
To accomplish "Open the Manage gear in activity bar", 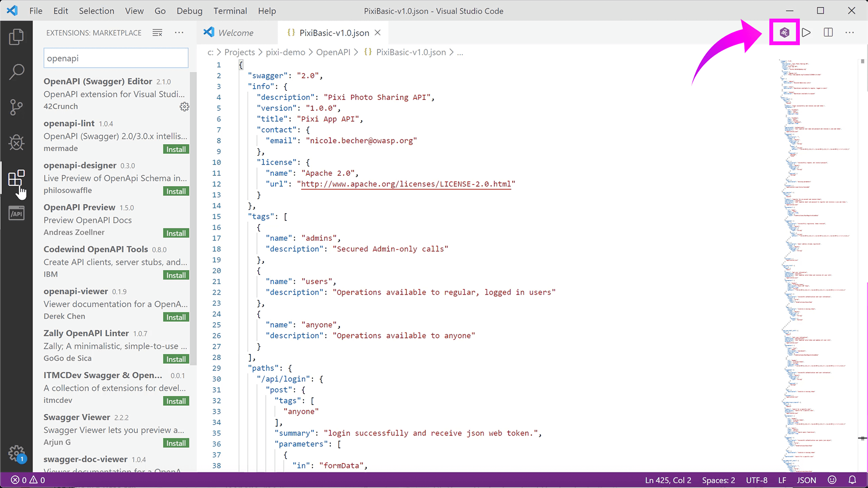I will tap(16, 453).
